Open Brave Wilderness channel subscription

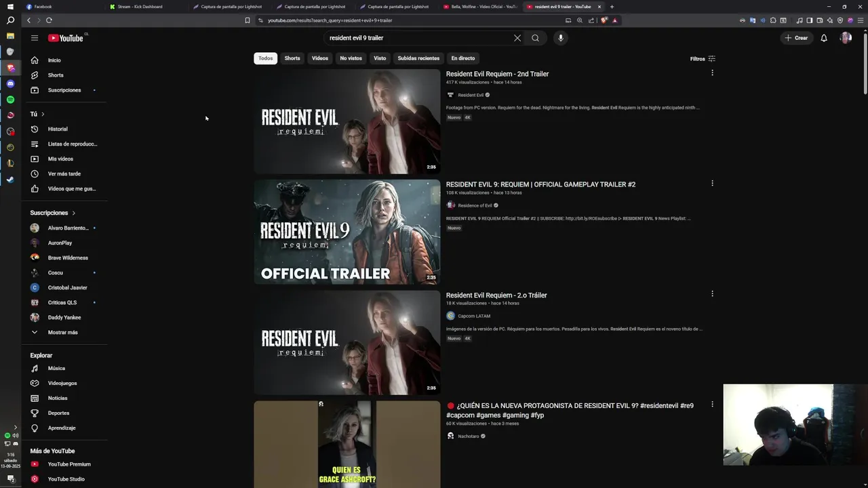tap(64, 258)
